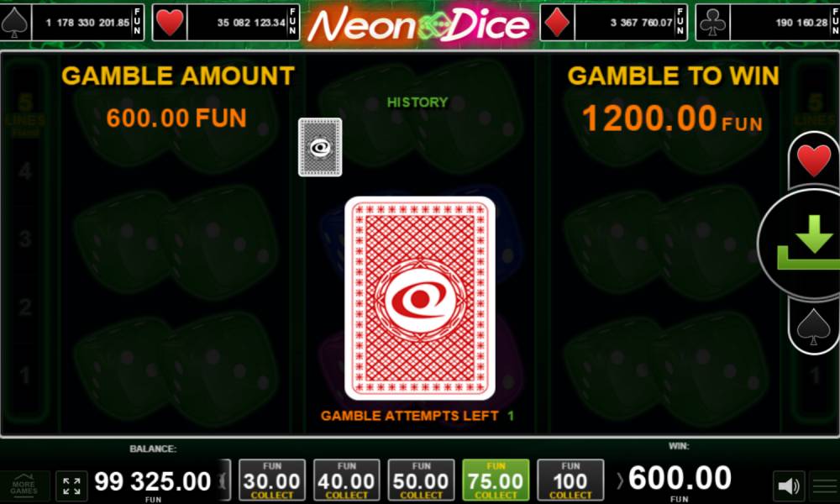Expand the arrow beside the 600.00 win

pyautogui.click(x=620, y=480)
